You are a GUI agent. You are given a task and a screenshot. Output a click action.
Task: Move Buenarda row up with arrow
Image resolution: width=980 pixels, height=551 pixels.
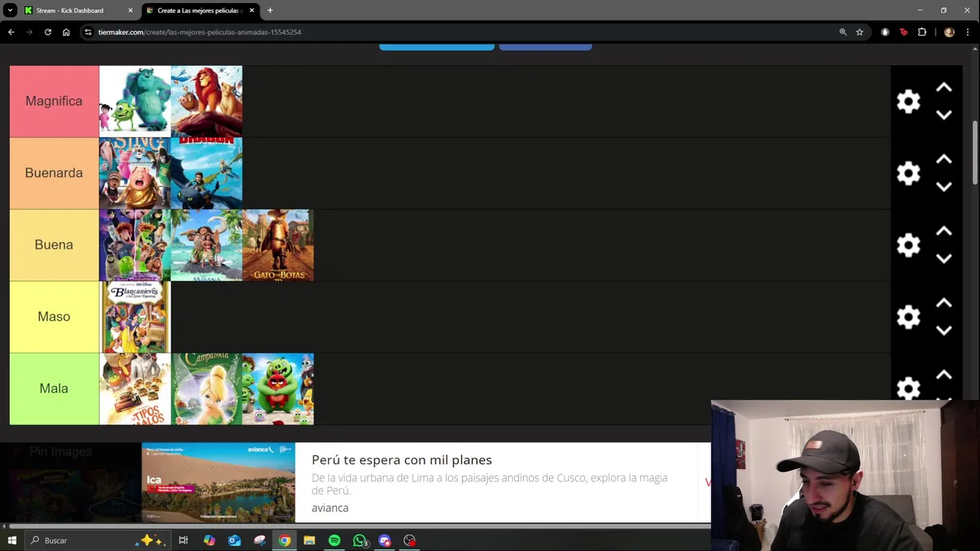pos(944,159)
